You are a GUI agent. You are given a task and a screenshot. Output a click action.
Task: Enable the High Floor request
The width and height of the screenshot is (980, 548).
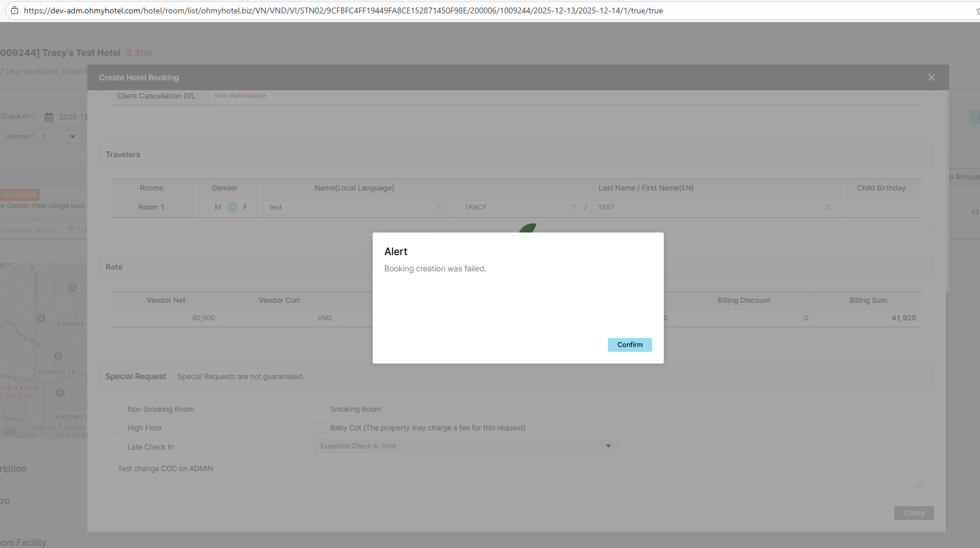point(116,428)
